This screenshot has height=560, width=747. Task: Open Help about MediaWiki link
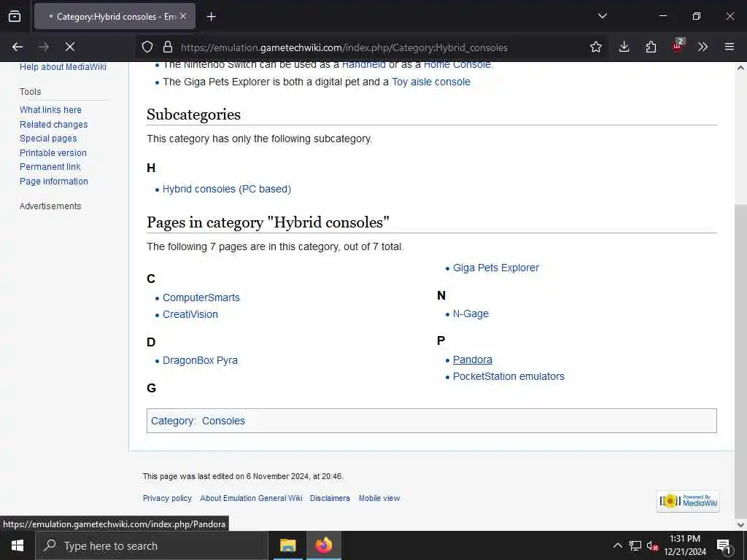point(63,66)
